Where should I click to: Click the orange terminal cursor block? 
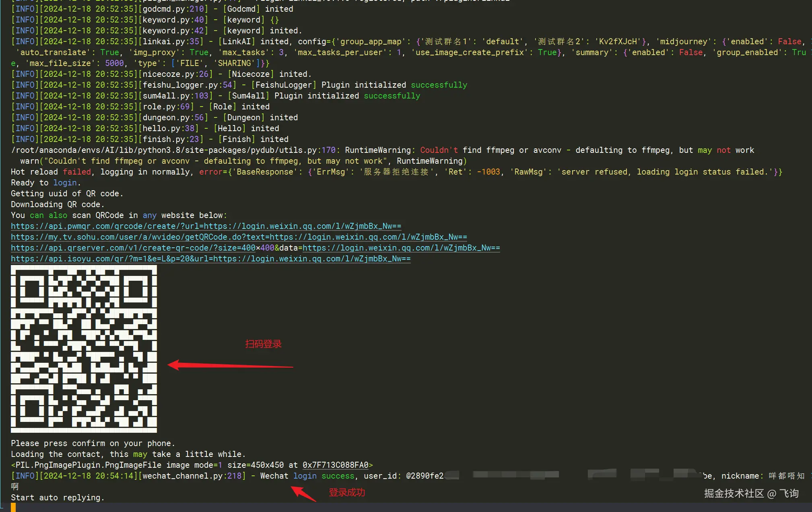coord(13,508)
